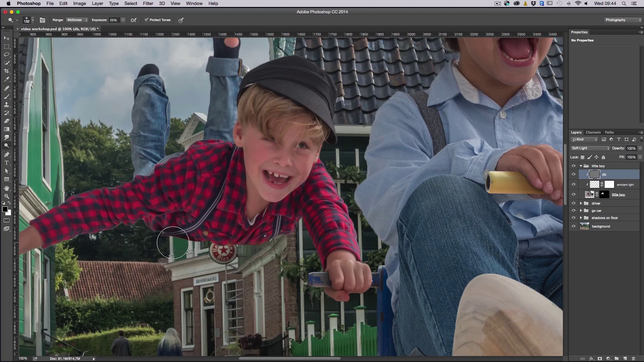Viewport: 644px width, 362px height.
Task: Toggle visibility of background layer
Action: click(x=574, y=226)
